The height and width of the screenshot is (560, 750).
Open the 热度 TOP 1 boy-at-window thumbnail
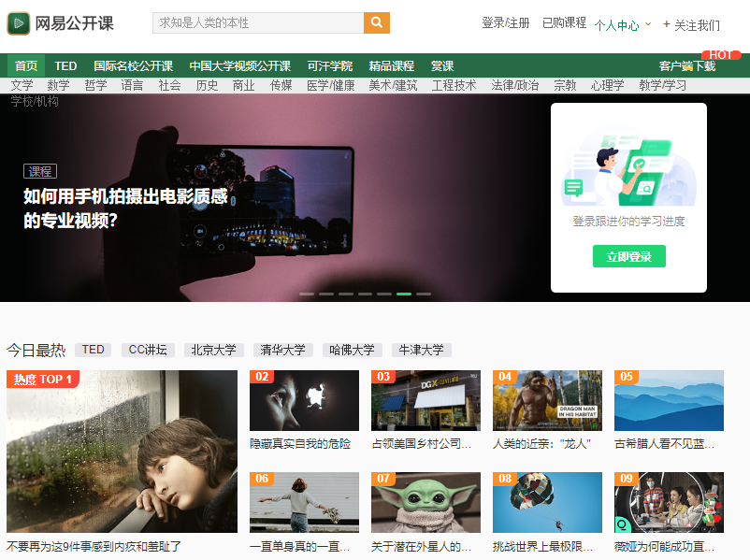(122, 452)
